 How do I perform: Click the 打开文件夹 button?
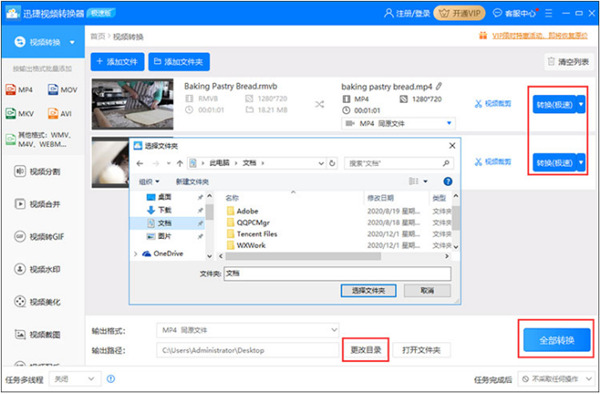[421, 350]
